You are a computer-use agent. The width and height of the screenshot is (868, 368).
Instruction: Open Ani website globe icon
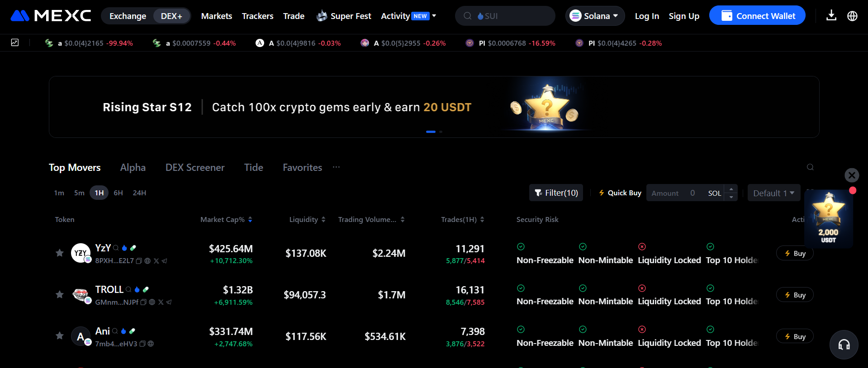pos(151,344)
